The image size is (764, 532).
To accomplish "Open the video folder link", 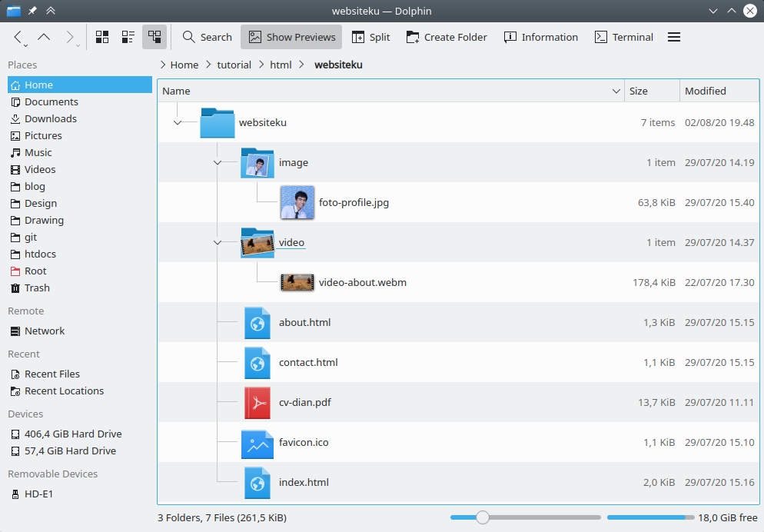I will pos(291,242).
